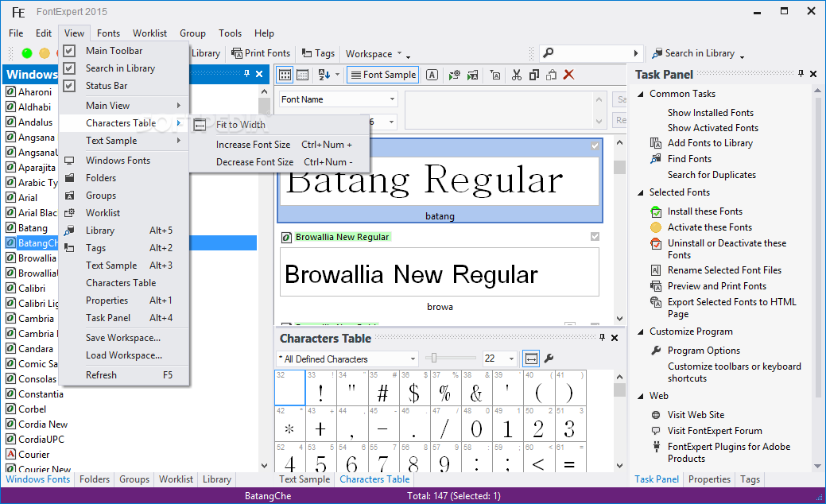Click the character size slider handle
The width and height of the screenshot is (826, 504).
tap(433, 358)
